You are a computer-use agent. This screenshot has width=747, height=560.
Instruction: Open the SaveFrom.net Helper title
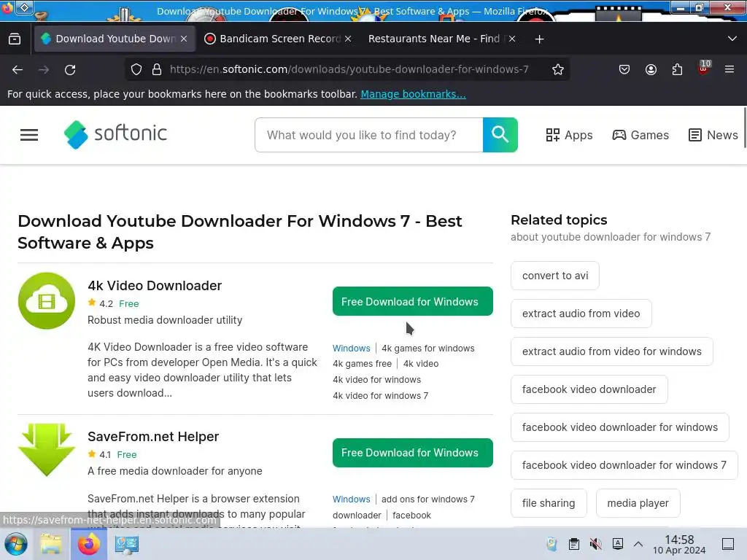(x=153, y=437)
